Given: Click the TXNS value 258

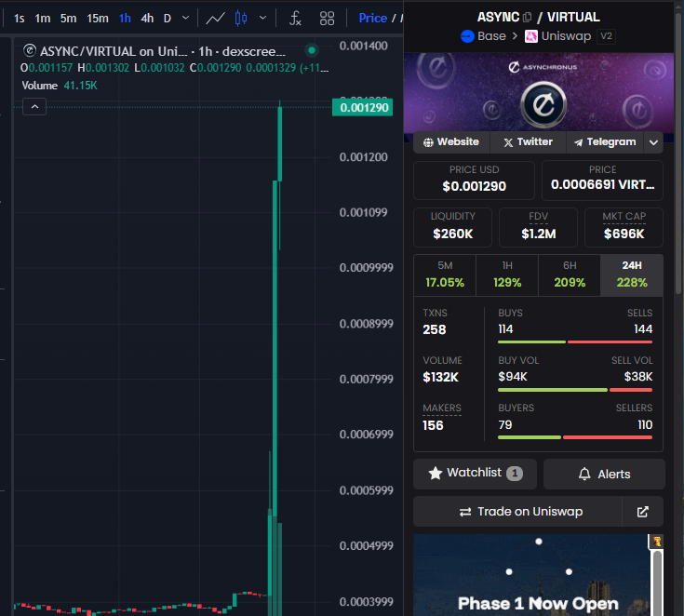Looking at the screenshot, I should (435, 329).
